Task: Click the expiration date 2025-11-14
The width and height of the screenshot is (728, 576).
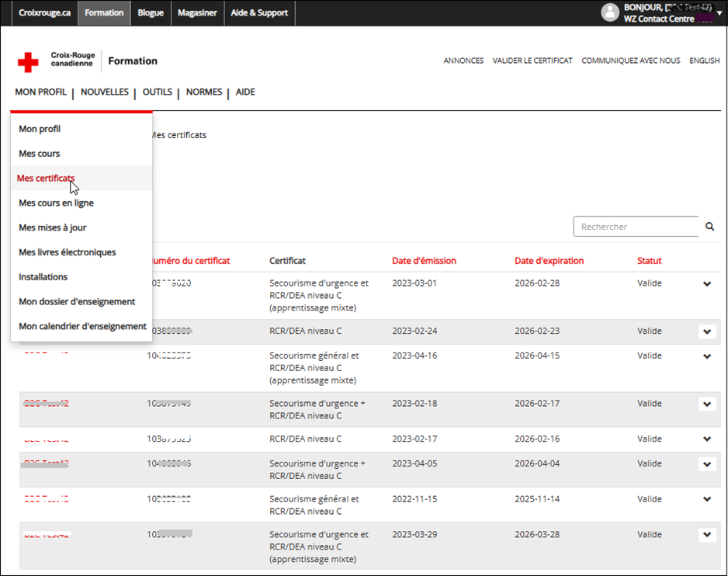Action: 537,499
